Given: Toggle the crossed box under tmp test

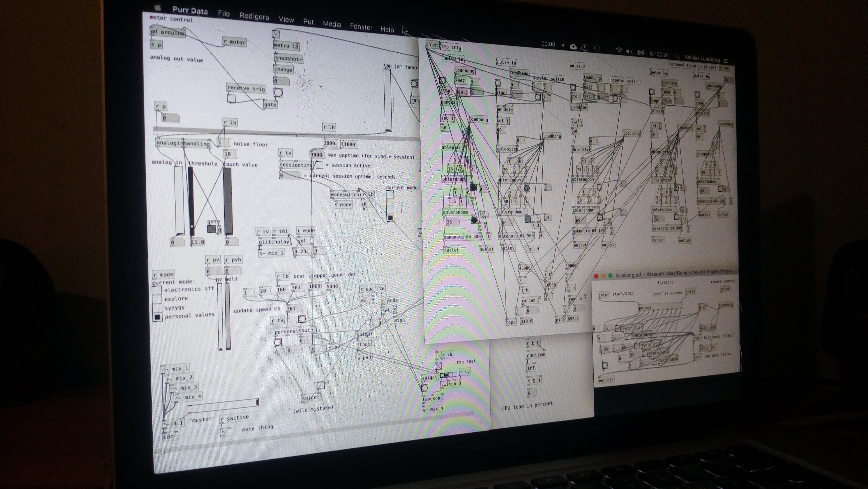Looking at the screenshot, I should [x=438, y=366].
